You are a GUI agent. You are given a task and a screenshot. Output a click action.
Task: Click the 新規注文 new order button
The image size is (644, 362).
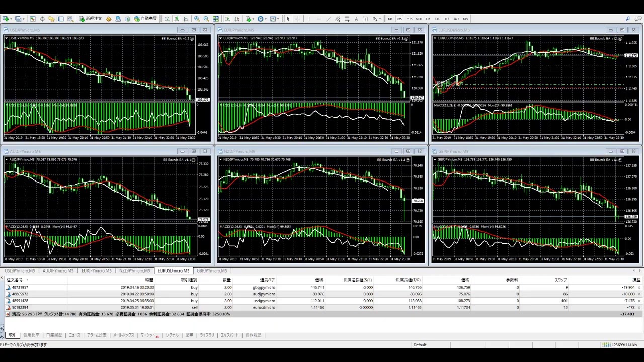point(91,19)
